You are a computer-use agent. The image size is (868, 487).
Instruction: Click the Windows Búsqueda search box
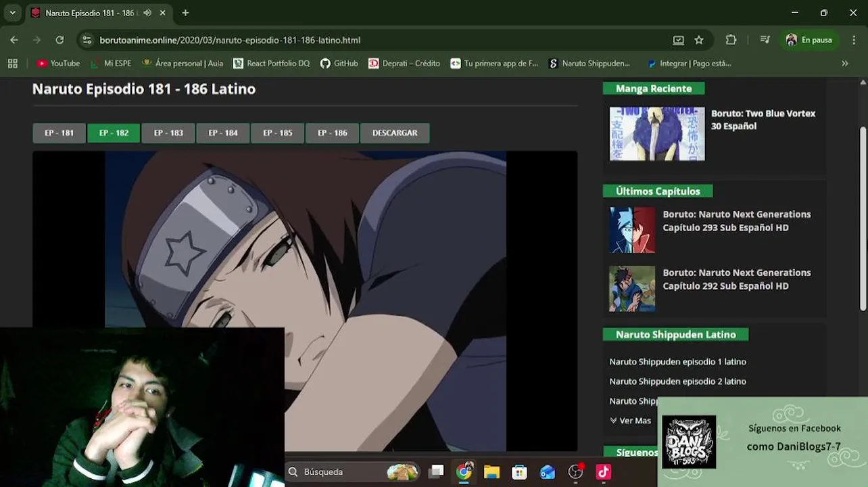[352, 471]
